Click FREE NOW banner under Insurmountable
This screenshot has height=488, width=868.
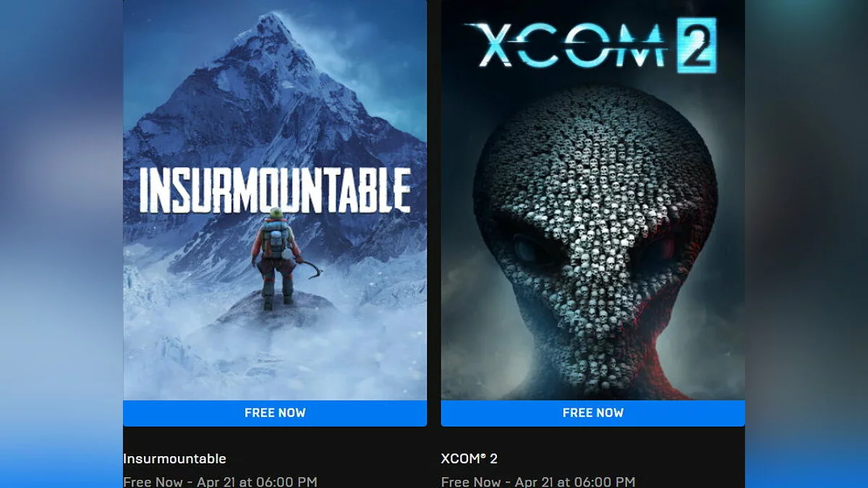[275, 413]
